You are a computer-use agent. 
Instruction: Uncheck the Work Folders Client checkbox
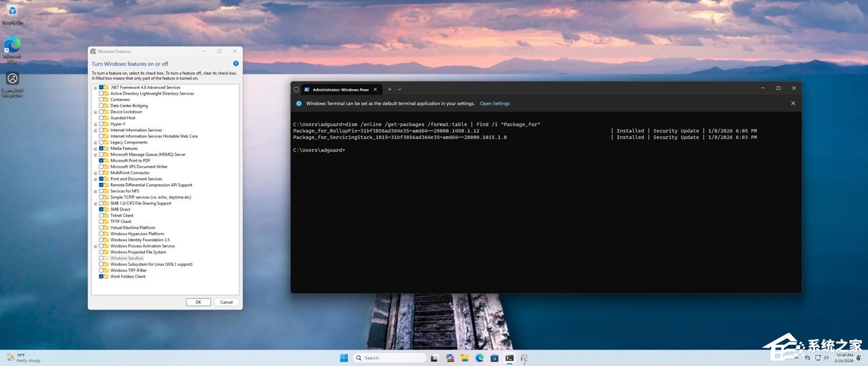click(x=101, y=276)
